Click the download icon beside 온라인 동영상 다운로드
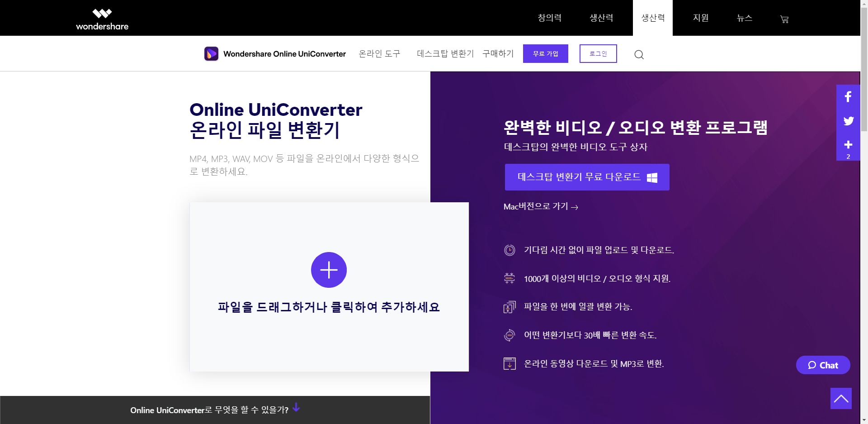The height and width of the screenshot is (424, 868). click(509, 363)
